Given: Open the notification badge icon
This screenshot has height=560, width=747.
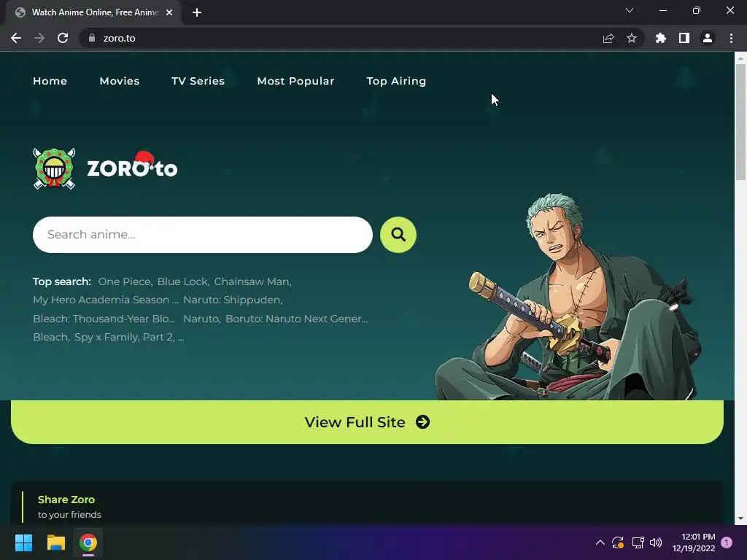Looking at the screenshot, I should click(726, 542).
